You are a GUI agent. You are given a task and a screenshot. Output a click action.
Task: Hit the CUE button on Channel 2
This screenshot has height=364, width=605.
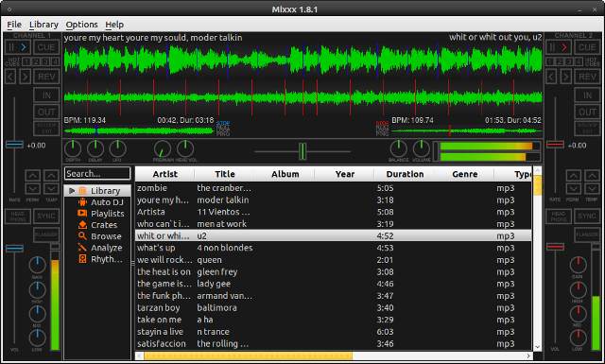[x=587, y=47]
